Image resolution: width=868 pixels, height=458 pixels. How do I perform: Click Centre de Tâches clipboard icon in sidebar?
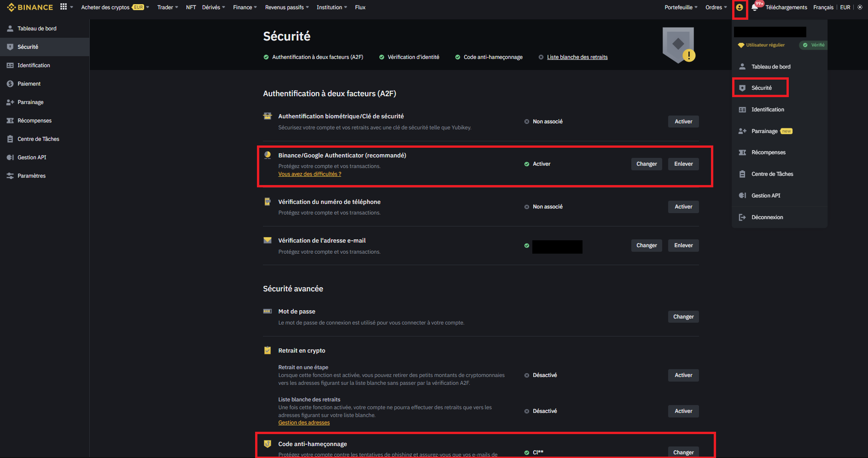(10, 139)
